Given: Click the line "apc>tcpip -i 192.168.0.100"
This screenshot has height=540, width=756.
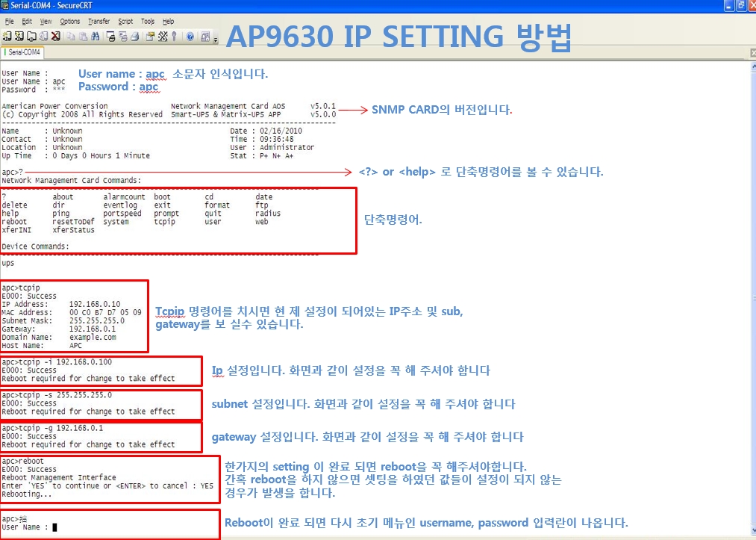Looking at the screenshot, I should (57, 362).
